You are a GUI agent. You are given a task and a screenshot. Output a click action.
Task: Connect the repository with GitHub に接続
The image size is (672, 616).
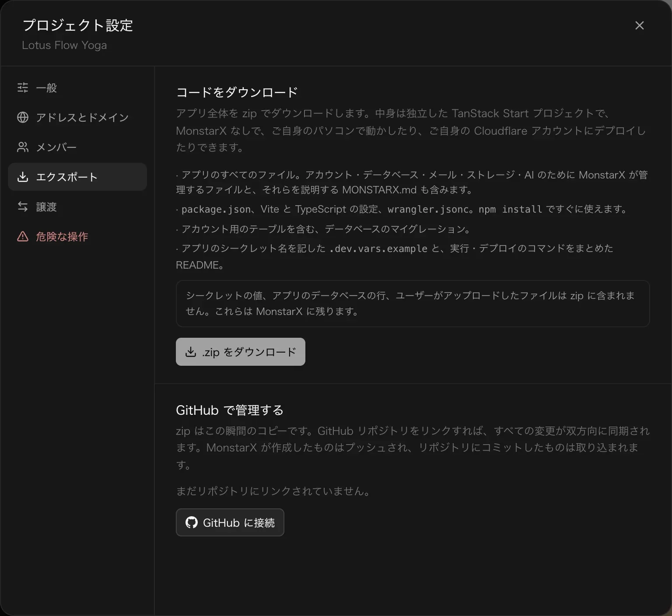click(230, 522)
